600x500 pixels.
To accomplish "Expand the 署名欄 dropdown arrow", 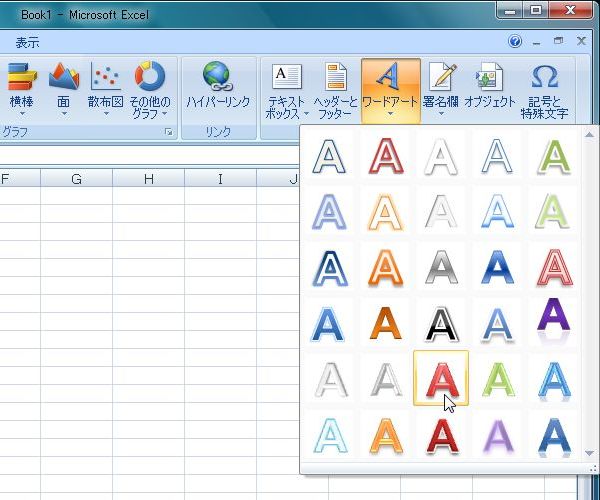I will tap(441, 114).
